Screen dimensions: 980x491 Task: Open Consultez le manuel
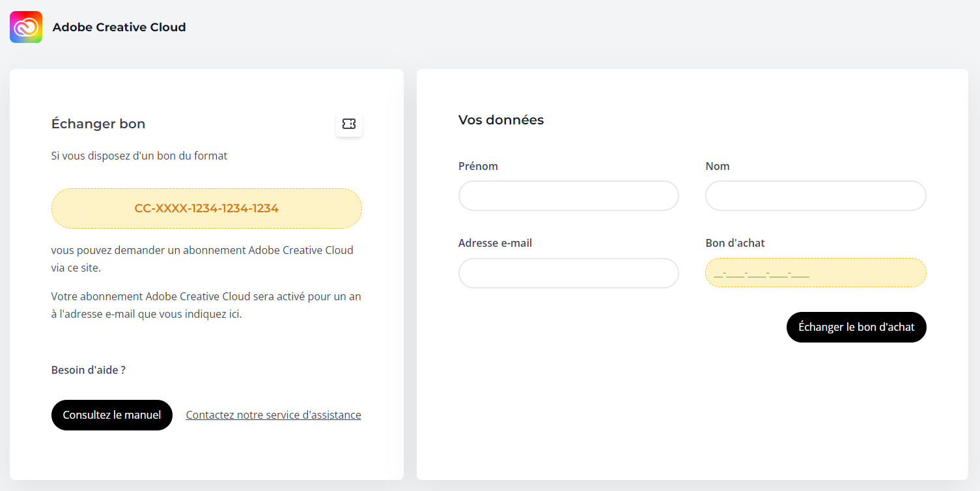pyautogui.click(x=112, y=415)
